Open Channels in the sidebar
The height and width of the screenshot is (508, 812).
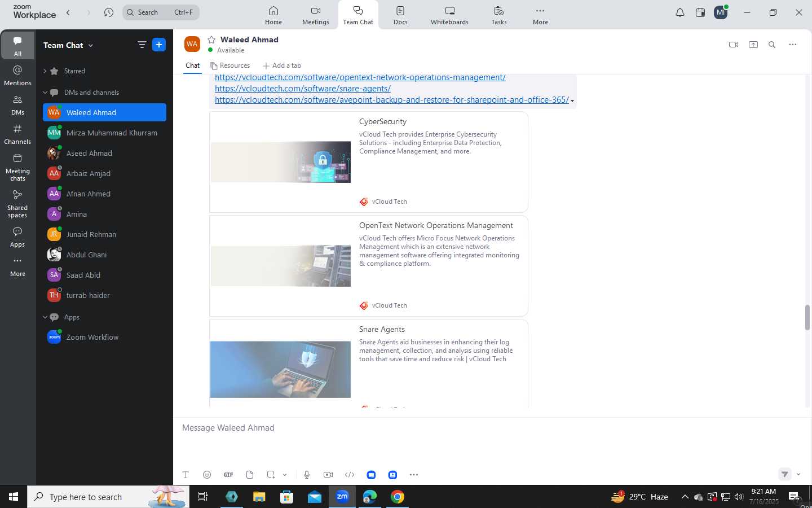coord(17,134)
